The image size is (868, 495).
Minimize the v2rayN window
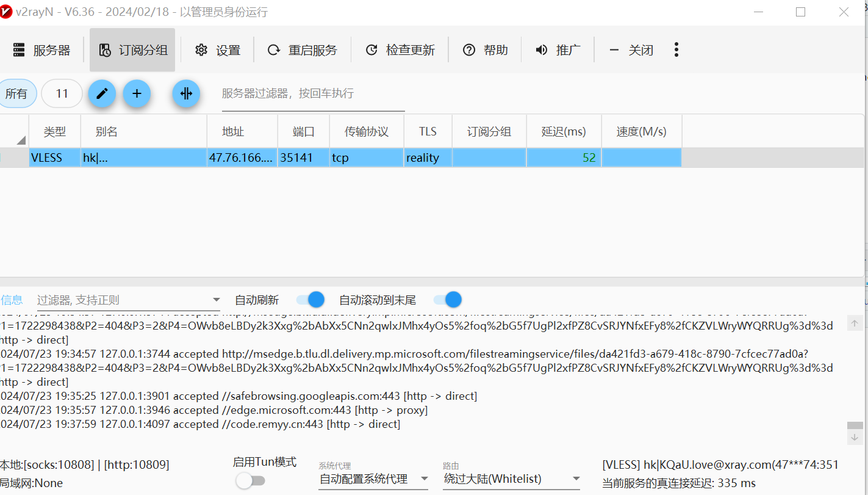(x=758, y=12)
